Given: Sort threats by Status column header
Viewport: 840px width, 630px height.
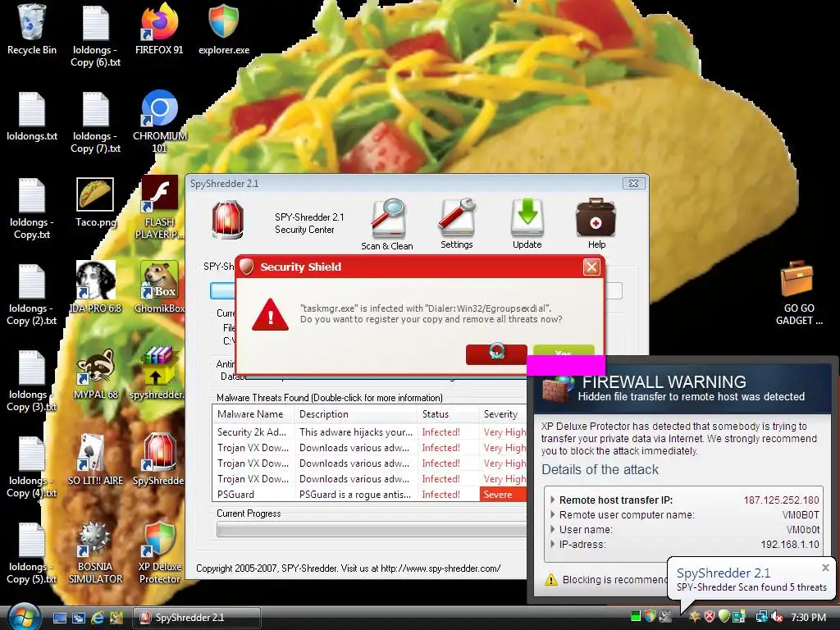Looking at the screenshot, I should [447, 414].
